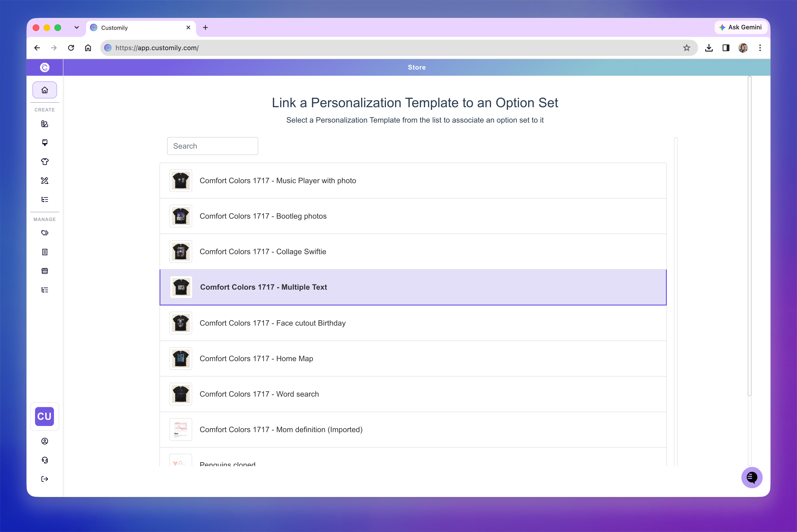
Task: Open the option list icon under Create
Action: [44, 199]
